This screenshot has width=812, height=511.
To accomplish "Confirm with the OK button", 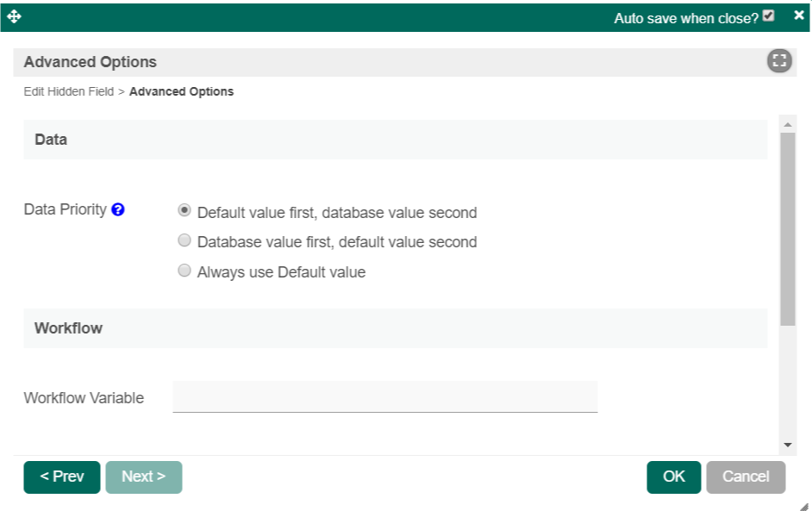I will [x=673, y=477].
